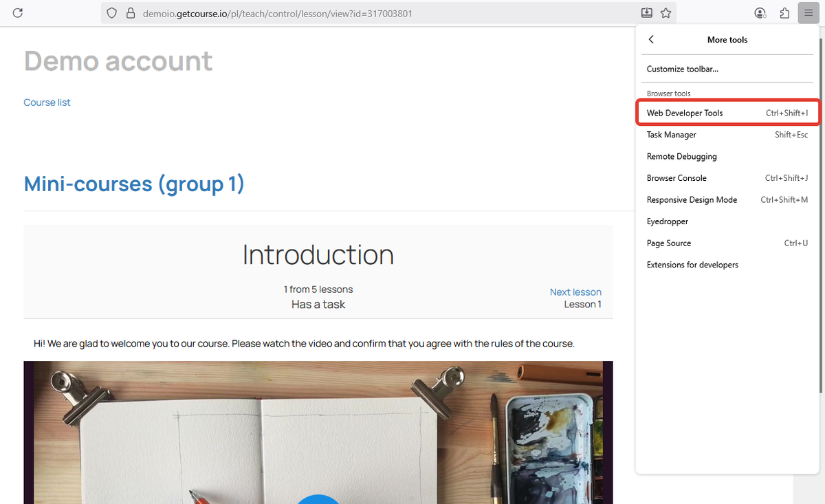The height and width of the screenshot is (504, 825).
Task: Go back using the More tools arrow
Action: coord(651,40)
